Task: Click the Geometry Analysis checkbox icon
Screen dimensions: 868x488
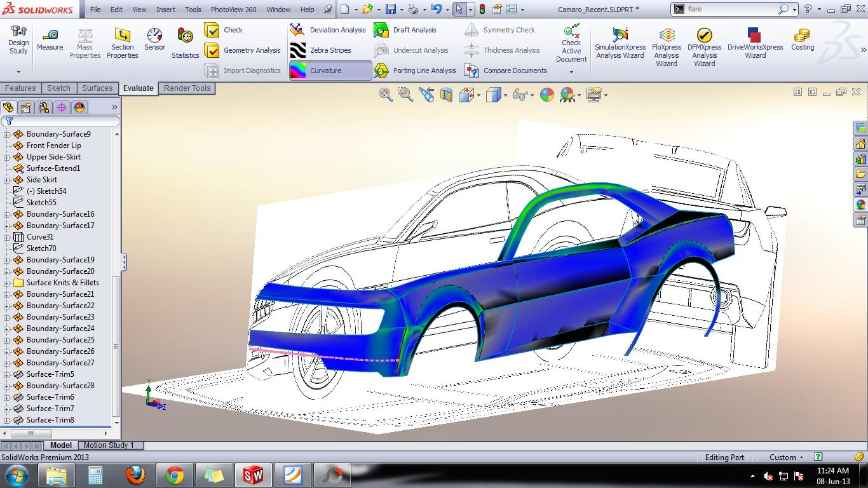Action: 212,50
